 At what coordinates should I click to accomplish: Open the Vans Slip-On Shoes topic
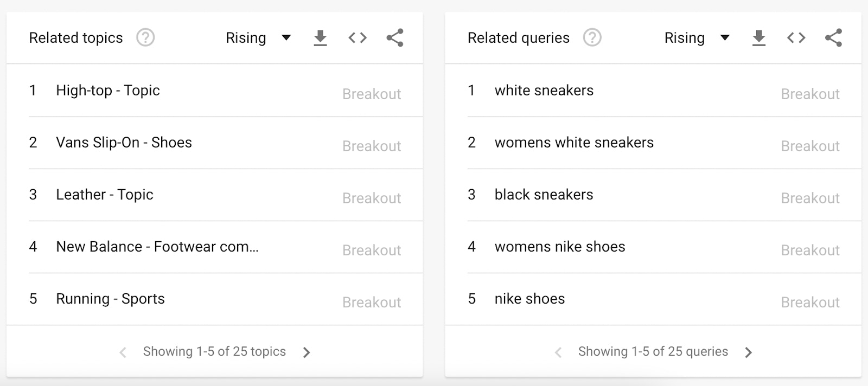pyautogui.click(x=124, y=143)
